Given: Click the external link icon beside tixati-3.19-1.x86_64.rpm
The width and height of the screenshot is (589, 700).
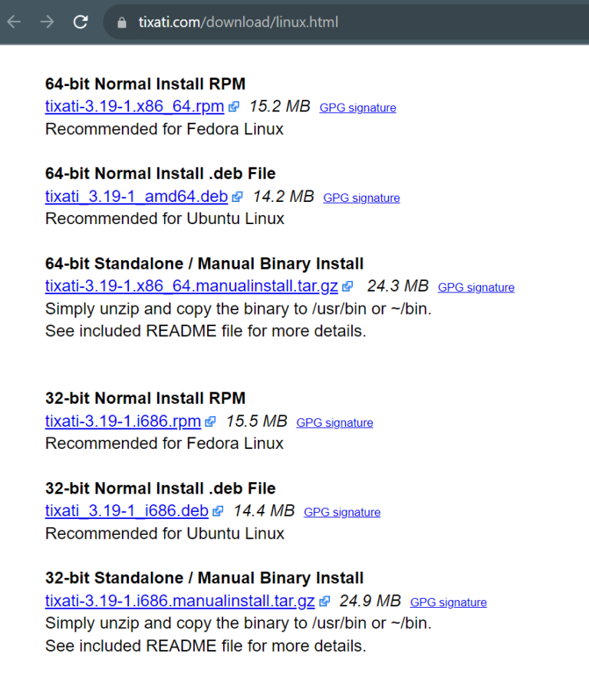Looking at the screenshot, I should (x=233, y=107).
